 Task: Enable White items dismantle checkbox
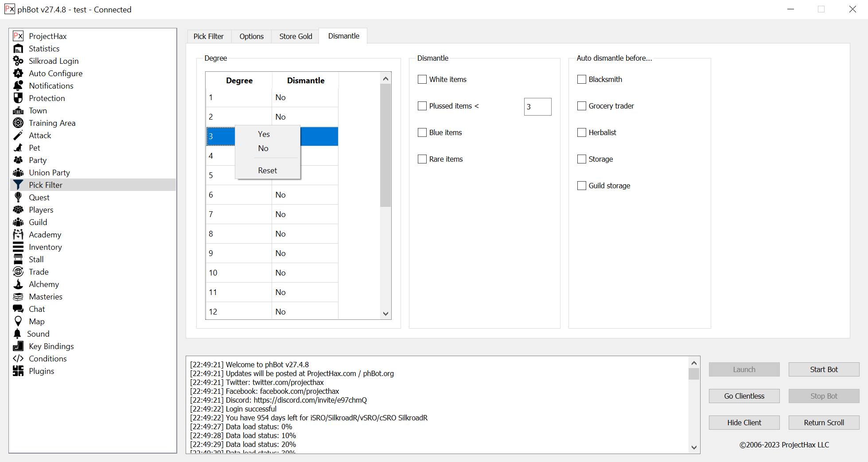coord(422,79)
